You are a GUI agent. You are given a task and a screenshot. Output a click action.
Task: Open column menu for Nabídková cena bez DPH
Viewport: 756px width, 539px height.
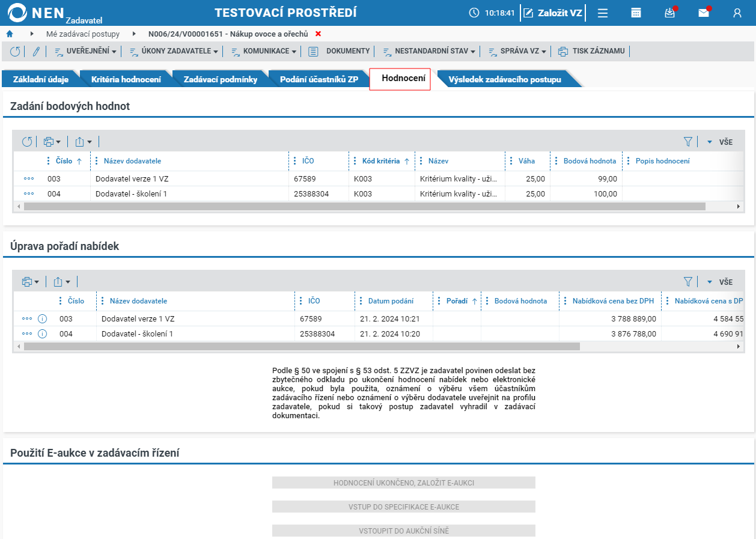(565, 301)
